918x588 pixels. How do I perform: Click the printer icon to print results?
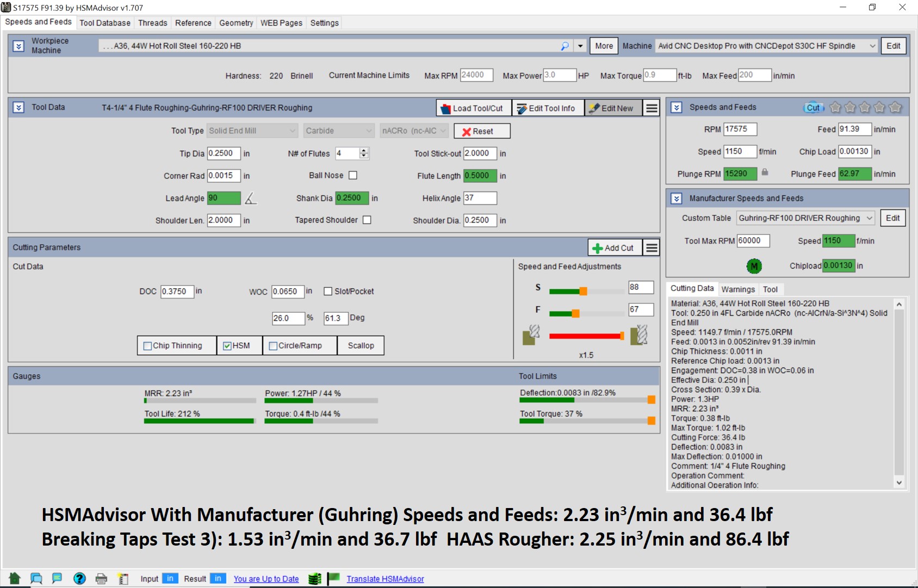click(101, 579)
